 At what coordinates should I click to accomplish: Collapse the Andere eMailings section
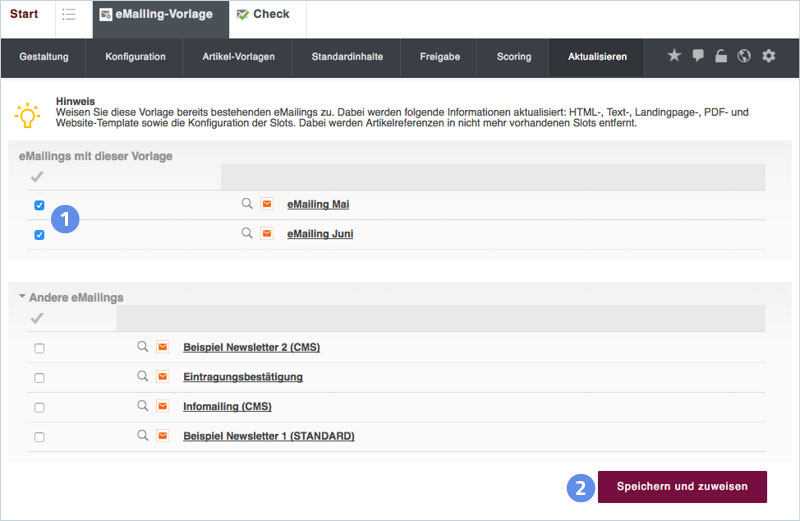22,297
